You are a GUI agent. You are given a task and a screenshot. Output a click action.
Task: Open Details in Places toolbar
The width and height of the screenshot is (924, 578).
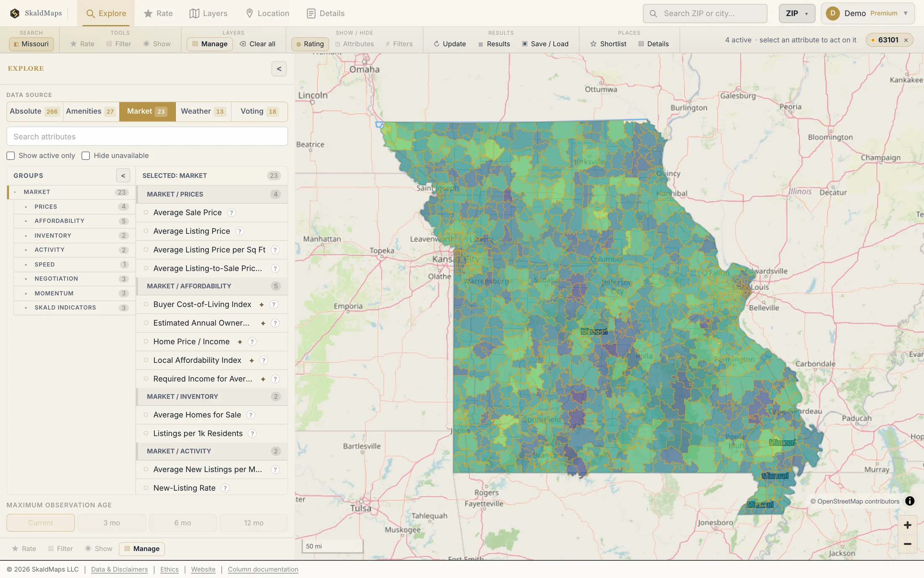[x=654, y=44]
